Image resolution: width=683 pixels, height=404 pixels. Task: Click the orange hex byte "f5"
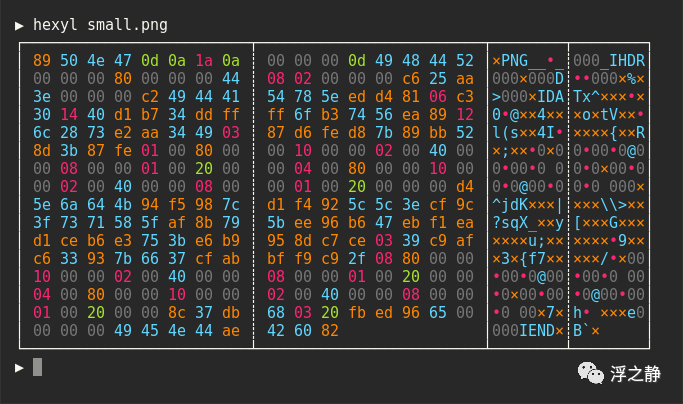(177, 204)
